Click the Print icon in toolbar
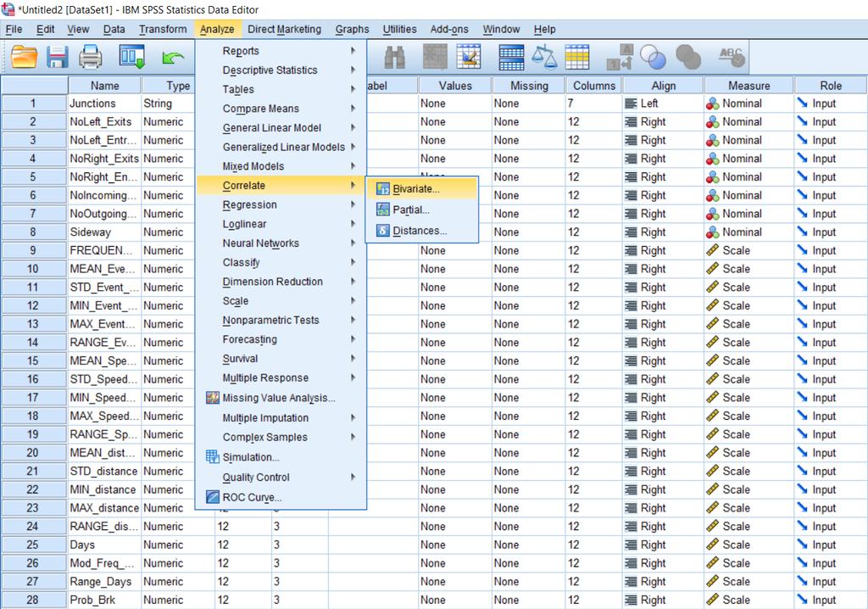 pyautogui.click(x=90, y=57)
